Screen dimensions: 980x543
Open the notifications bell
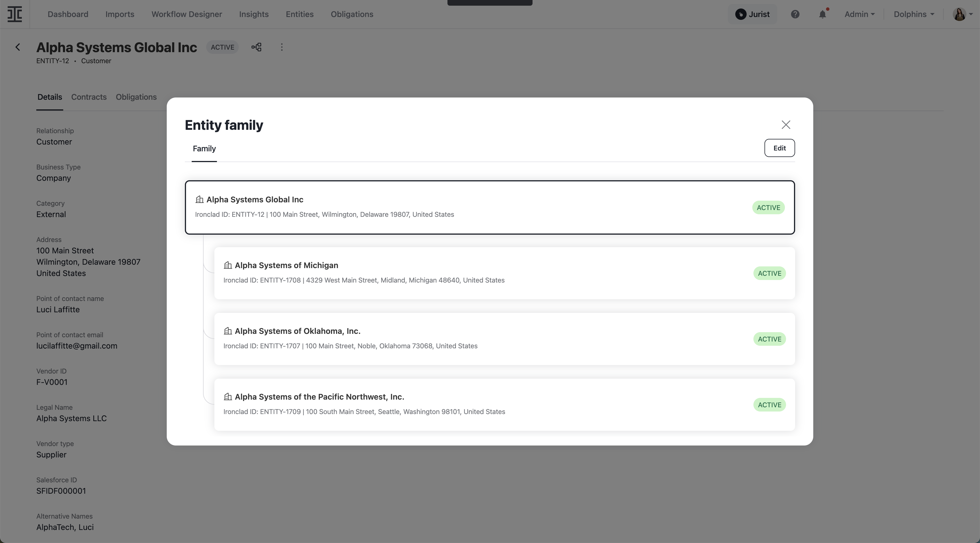(x=823, y=14)
